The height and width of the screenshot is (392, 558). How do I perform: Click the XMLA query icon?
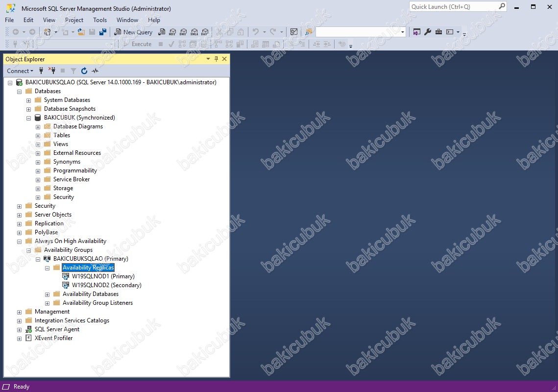(x=194, y=32)
